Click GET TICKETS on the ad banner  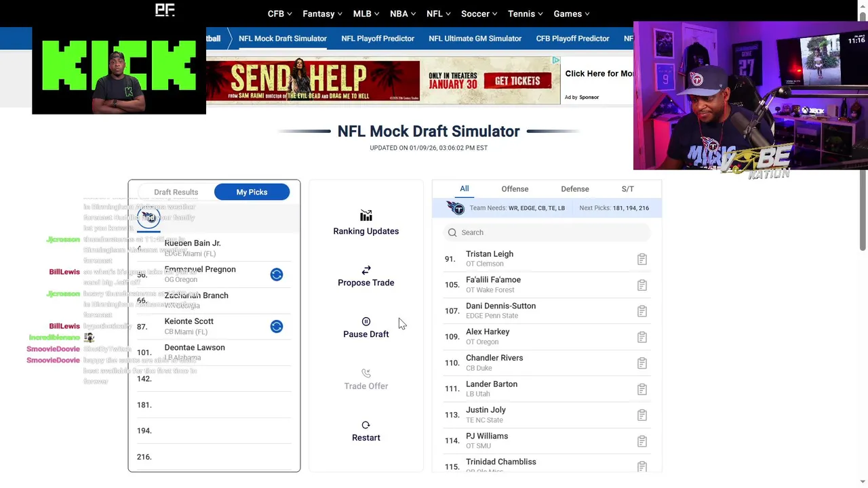click(x=517, y=81)
